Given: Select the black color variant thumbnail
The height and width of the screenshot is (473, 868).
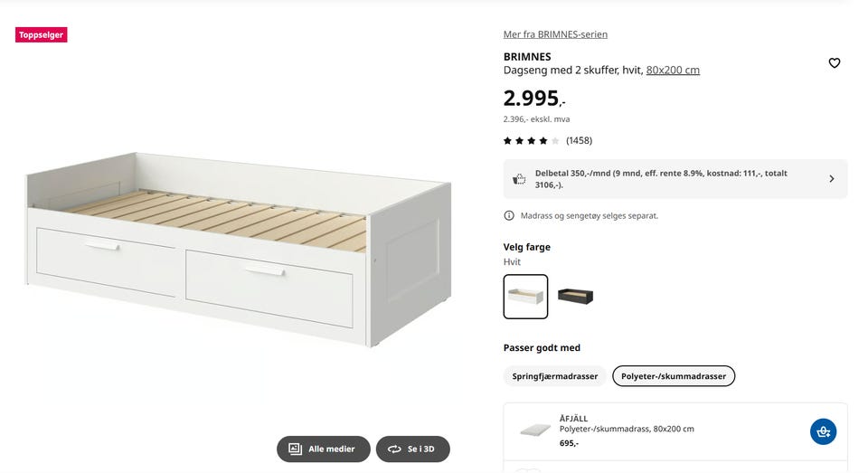Looking at the screenshot, I should coord(575,297).
